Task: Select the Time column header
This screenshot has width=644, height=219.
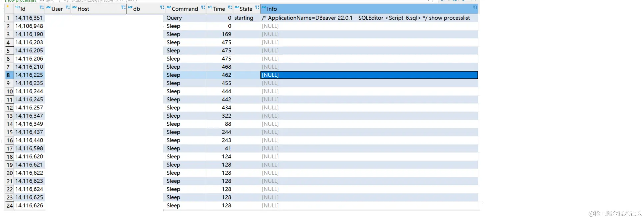Action: click(x=220, y=9)
